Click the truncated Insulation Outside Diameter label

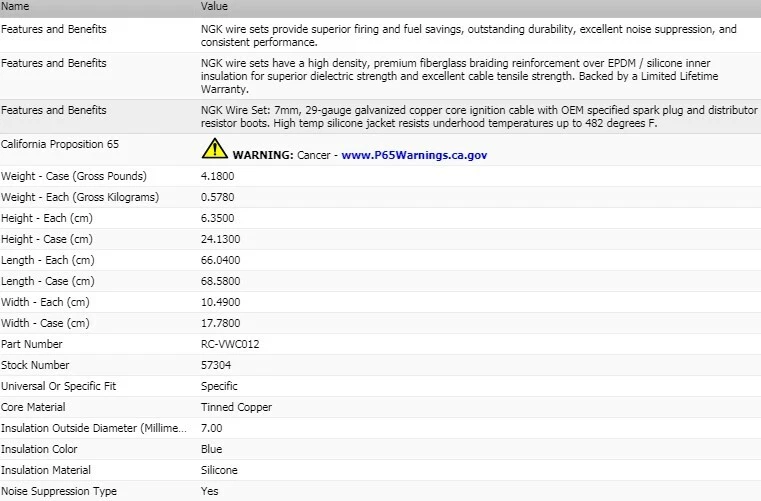coord(94,428)
